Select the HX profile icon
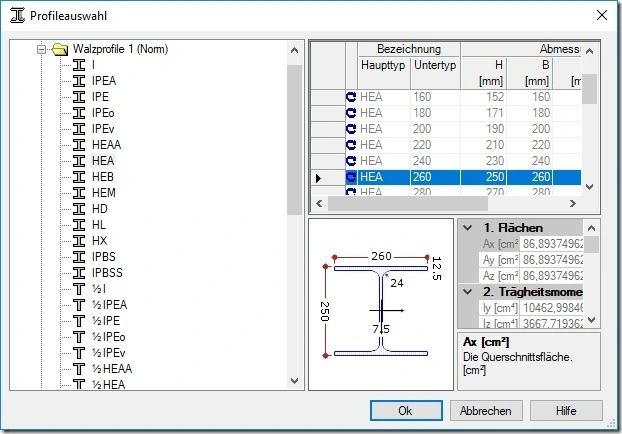 pos(79,241)
